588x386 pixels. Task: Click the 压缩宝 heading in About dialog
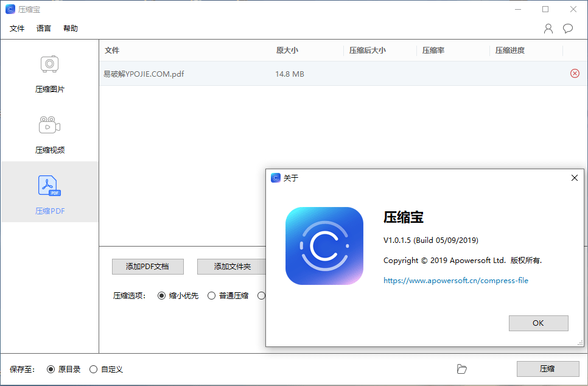click(x=404, y=217)
